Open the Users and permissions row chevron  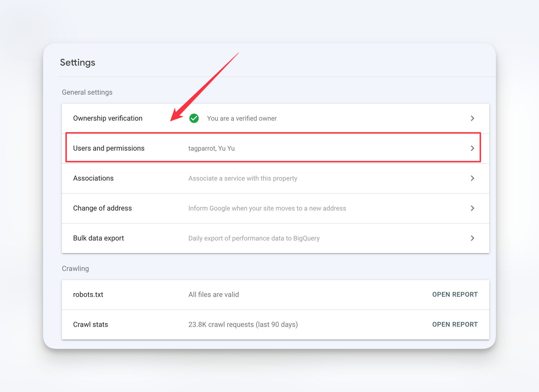472,148
